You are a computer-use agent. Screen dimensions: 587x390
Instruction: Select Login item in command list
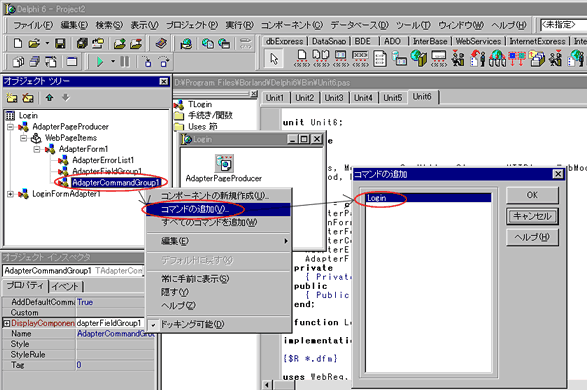pyautogui.click(x=428, y=198)
